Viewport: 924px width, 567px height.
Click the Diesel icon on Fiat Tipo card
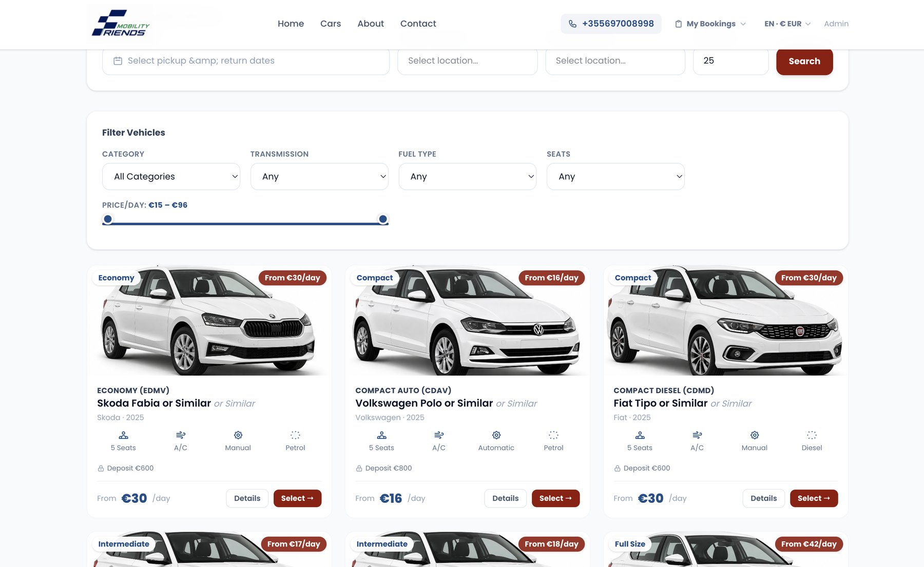812,435
